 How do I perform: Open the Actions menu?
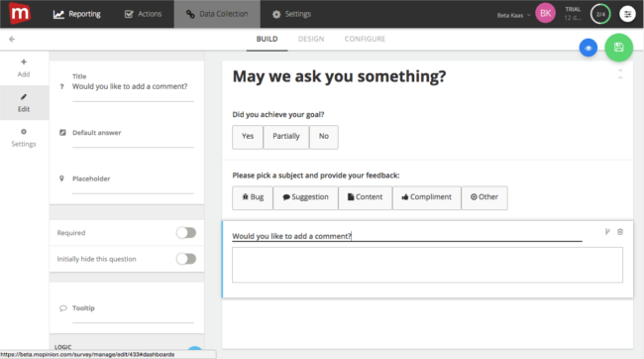143,14
